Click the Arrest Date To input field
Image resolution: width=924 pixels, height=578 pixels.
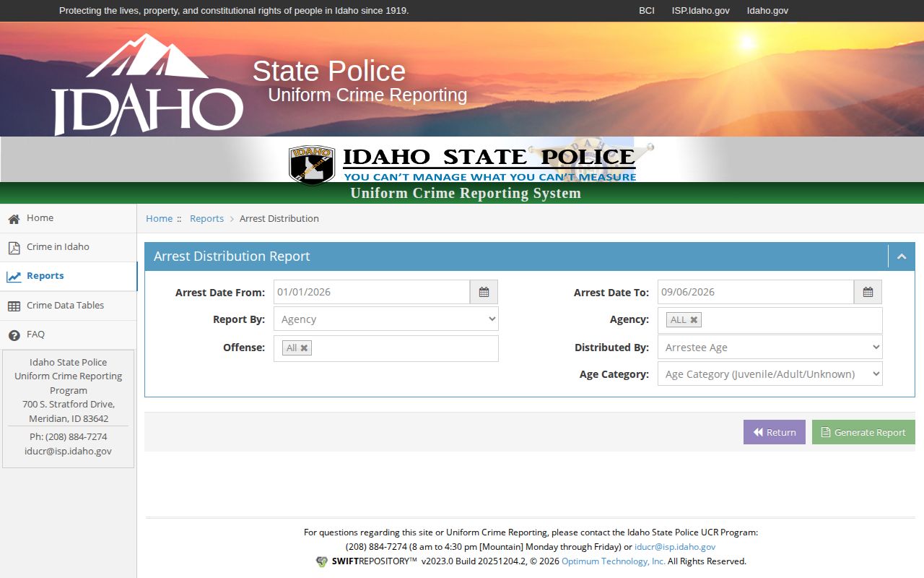pyautogui.click(x=756, y=292)
